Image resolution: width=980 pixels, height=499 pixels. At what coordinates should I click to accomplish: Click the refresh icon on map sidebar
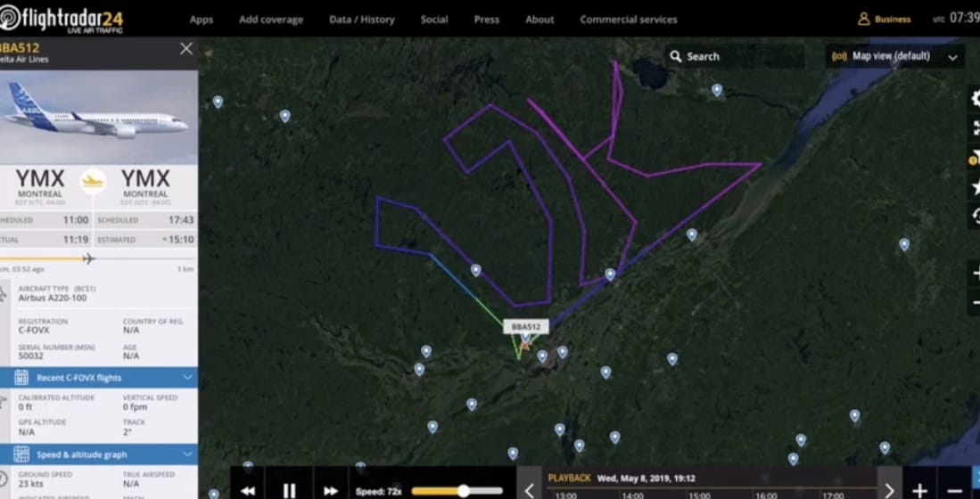(x=975, y=217)
